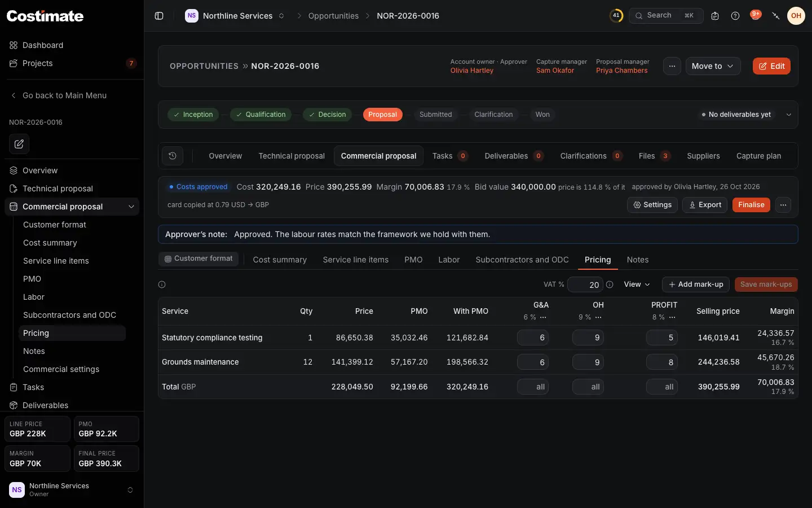The image size is (812, 508).
Task: Click the pin icon beside the OH avatar
Action: [776, 16]
